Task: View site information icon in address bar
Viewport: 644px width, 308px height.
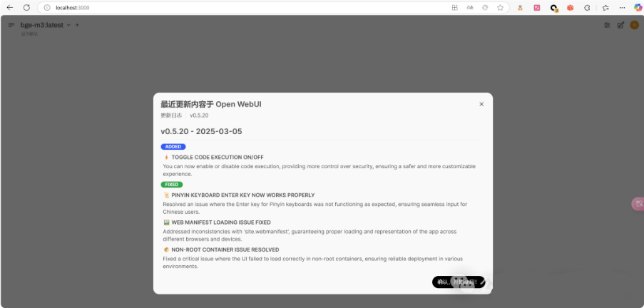Action: click(47, 7)
